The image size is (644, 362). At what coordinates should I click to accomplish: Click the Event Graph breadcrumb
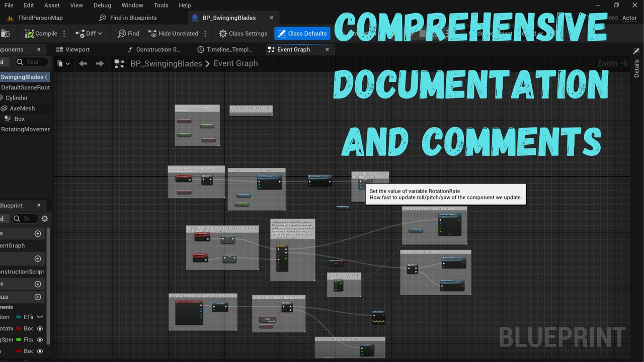coord(235,64)
